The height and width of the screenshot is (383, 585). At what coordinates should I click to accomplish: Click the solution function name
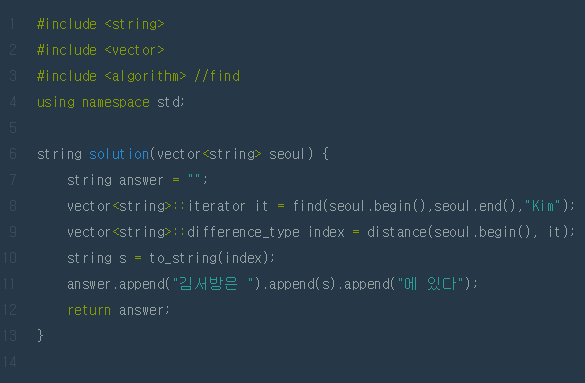119,154
